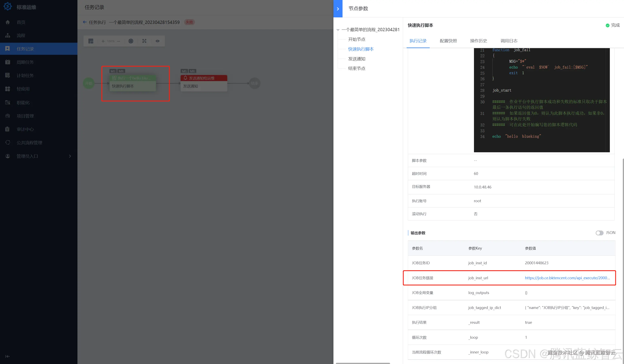Click the 审计中心 clipboard icon
The height and width of the screenshot is (364, 624).
coord(8,129)
